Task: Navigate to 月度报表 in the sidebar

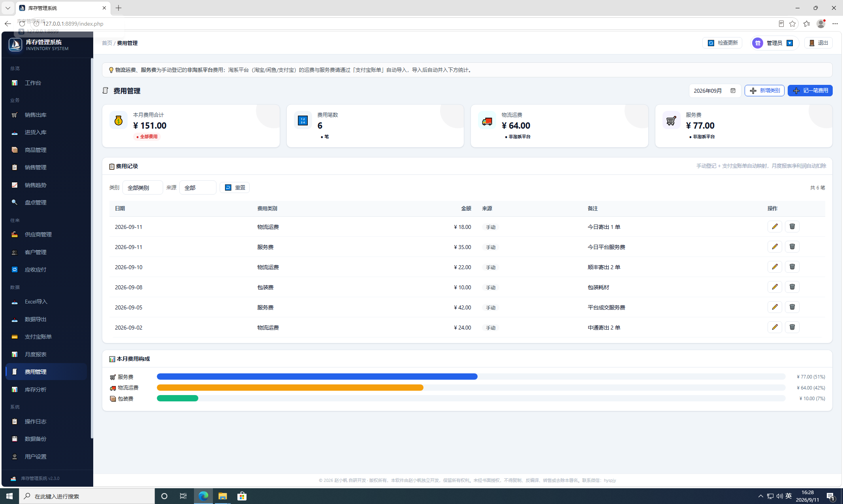Action: tap(46, 354)
